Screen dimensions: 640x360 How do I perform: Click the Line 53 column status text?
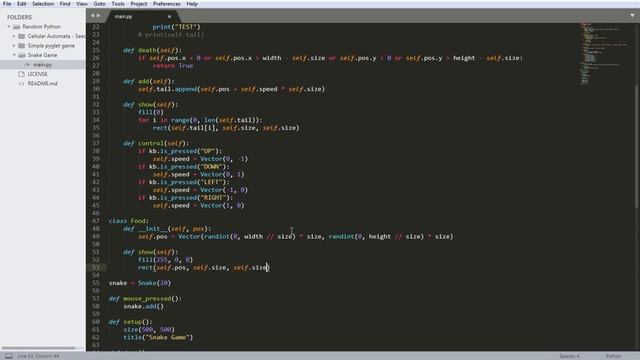(x=38, y=356)
